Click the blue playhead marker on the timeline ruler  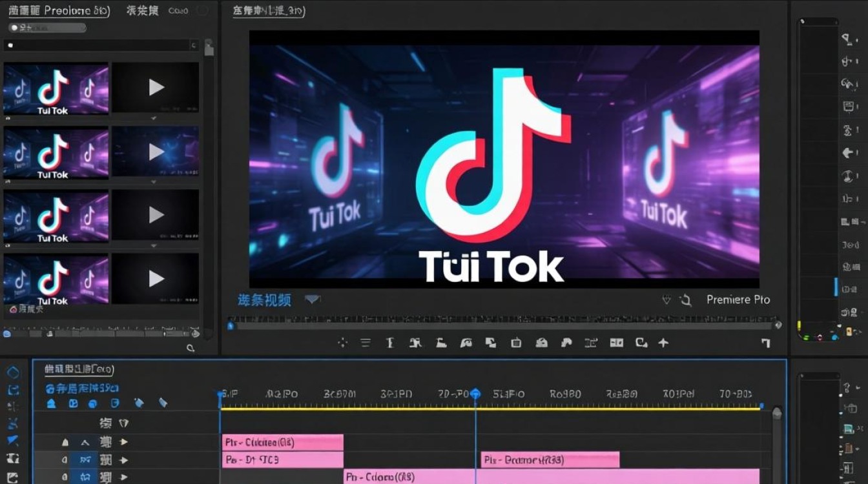475,394
